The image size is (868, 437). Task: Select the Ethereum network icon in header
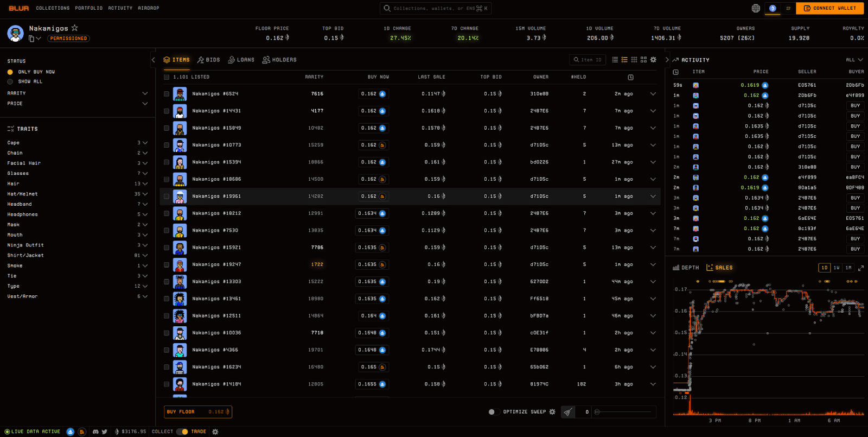coord(773,8)
